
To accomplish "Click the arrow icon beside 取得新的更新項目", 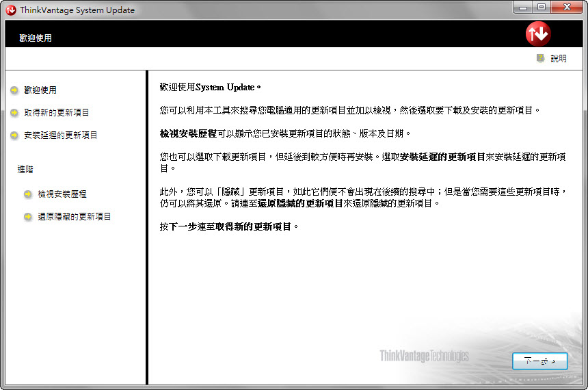I will tap(14, 113).
